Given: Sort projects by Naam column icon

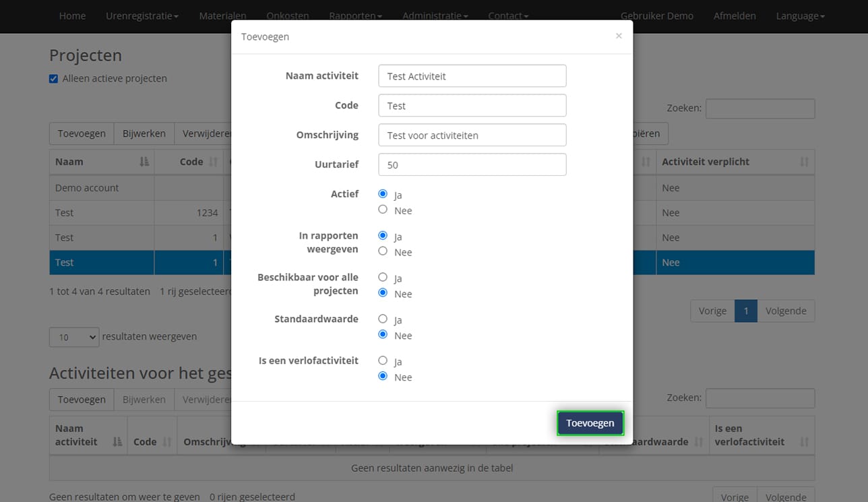Looking at the screenshot, I should coord(144,162).
